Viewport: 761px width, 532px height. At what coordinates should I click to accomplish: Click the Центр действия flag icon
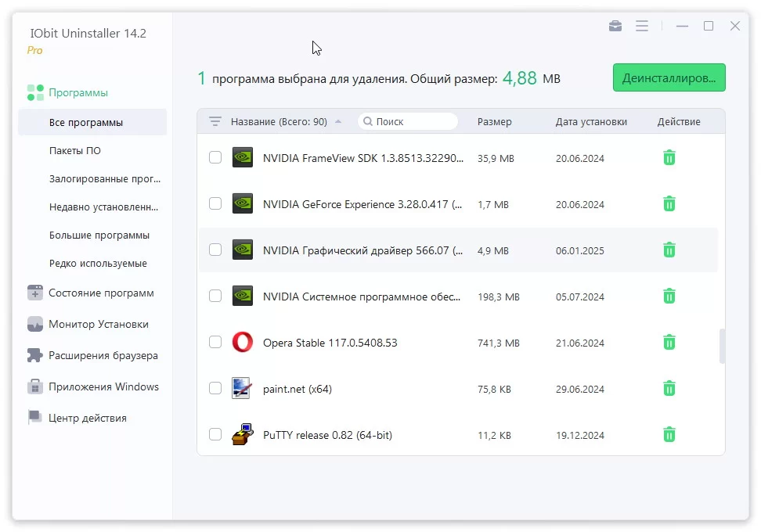point(35,418)
